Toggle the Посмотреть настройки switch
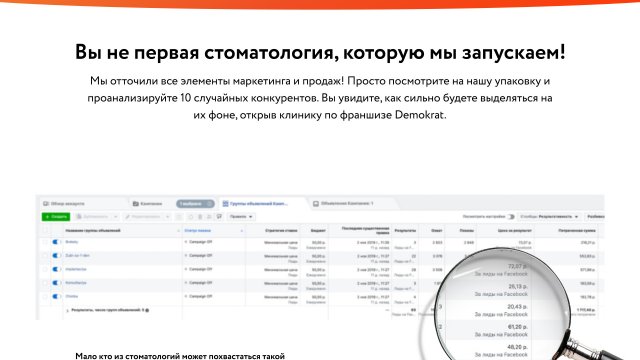The width and height of the screenshot is (640, 360). point(511,216)
